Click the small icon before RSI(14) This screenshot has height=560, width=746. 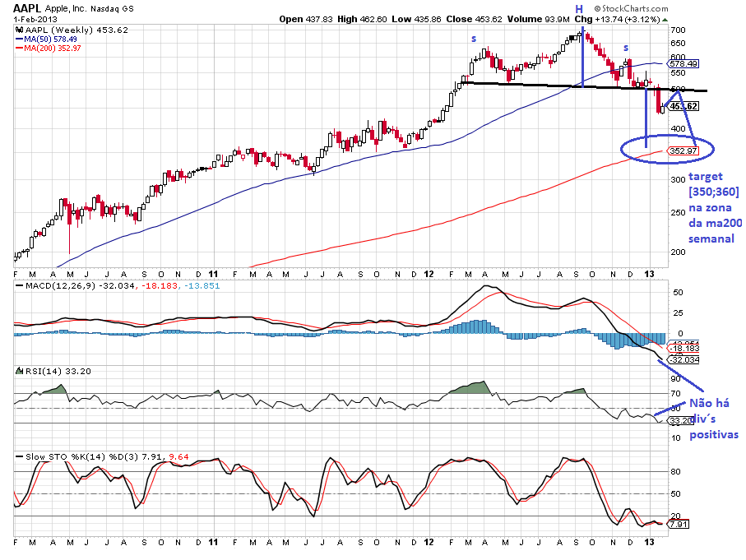coord(20,371)
